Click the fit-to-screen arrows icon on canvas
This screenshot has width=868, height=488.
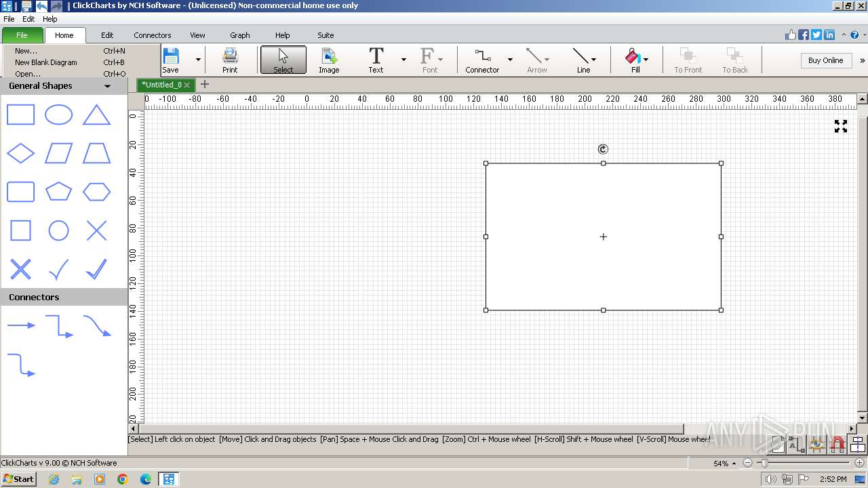point(841,126)
